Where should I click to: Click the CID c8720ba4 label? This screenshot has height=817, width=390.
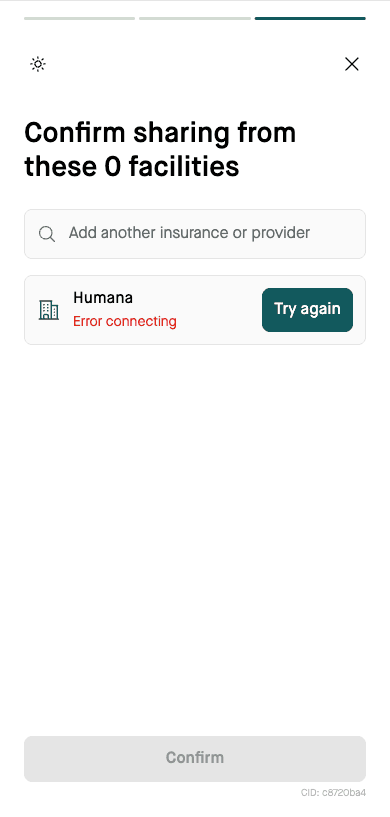(x=333, y=793)
